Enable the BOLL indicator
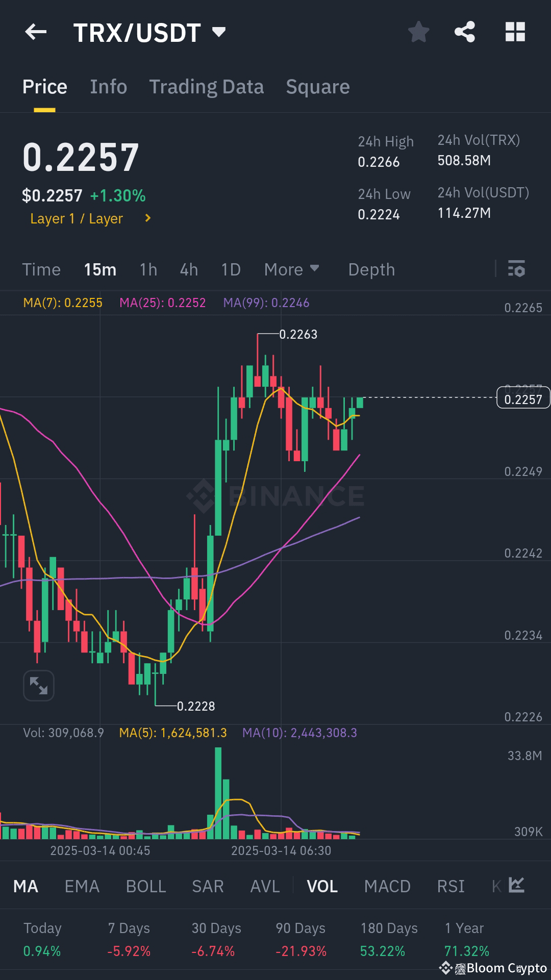551x980 pixels. pyautogui.click(x=146, y=886)
